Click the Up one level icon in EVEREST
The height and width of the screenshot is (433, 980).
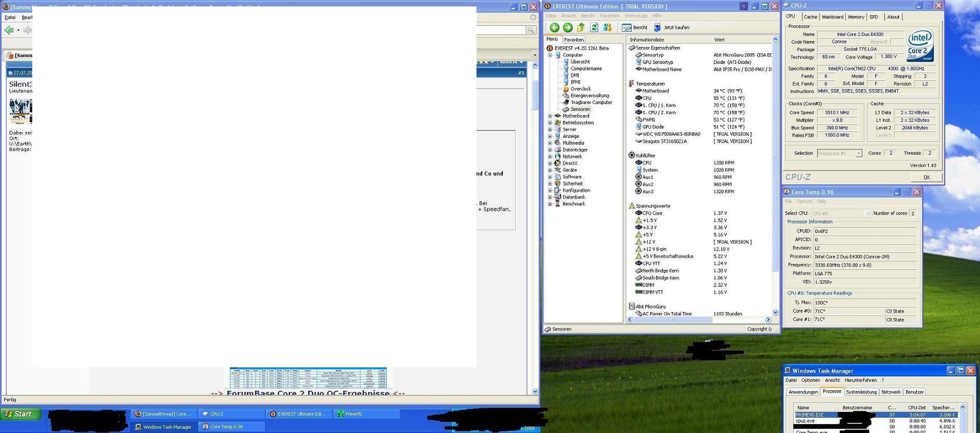click(581, 28)
